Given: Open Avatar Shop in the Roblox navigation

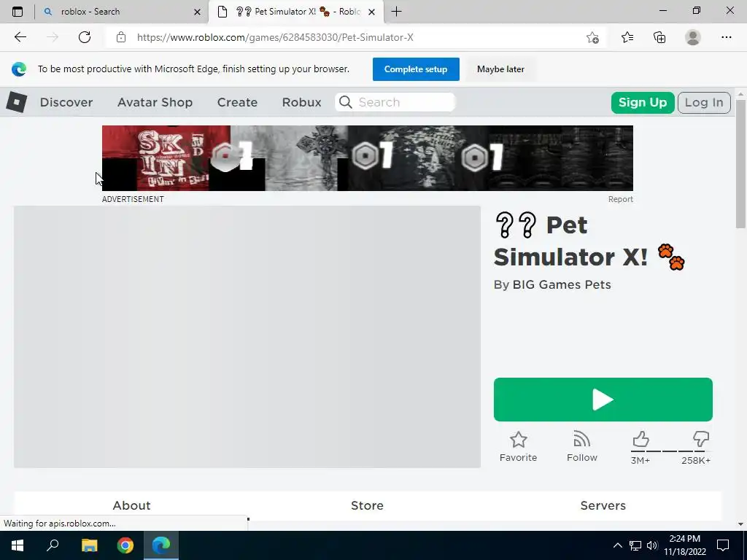Looking at the screenshot, I should coord(155,102).
